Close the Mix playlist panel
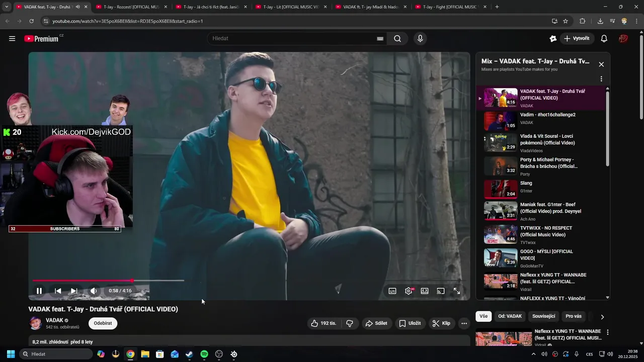Viewport: 644px width, 362px height. pyautogui.click(x=601, y=64)
